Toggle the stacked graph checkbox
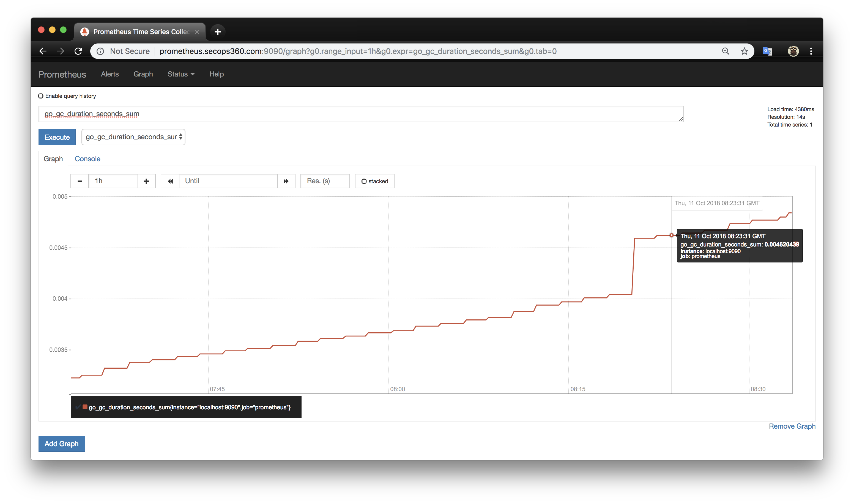The height and width of the screenshot is (504, 854). 364,181
